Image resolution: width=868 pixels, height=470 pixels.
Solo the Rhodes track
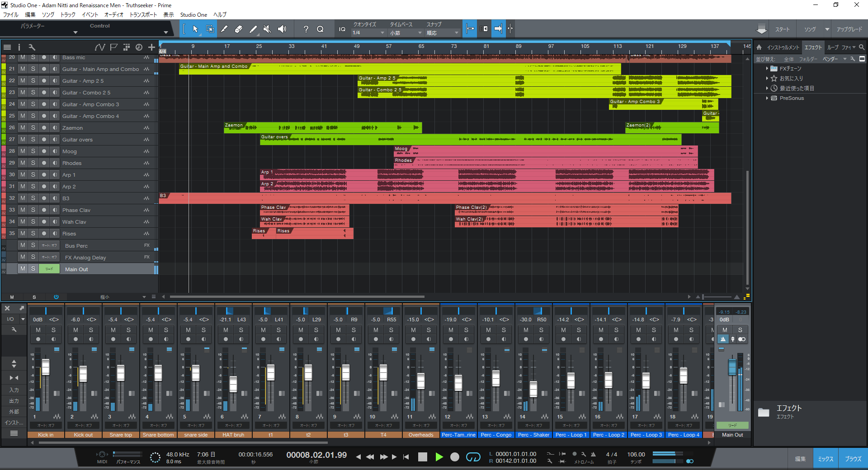(x=33, y=163)
